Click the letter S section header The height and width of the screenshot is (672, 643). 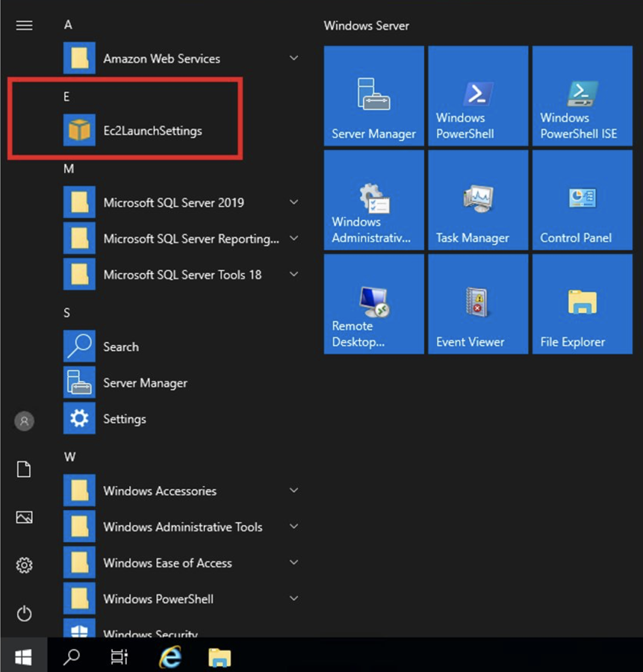pyautogui.click(x=67, y=313)
